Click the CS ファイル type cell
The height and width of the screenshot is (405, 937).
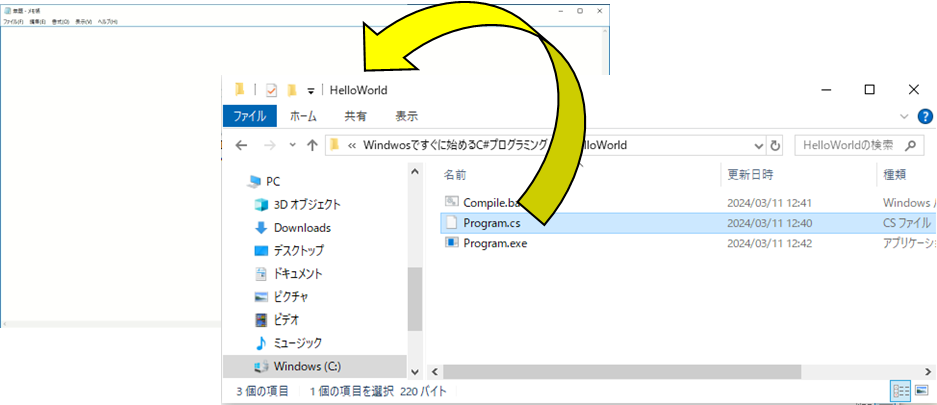click(907, 223)
